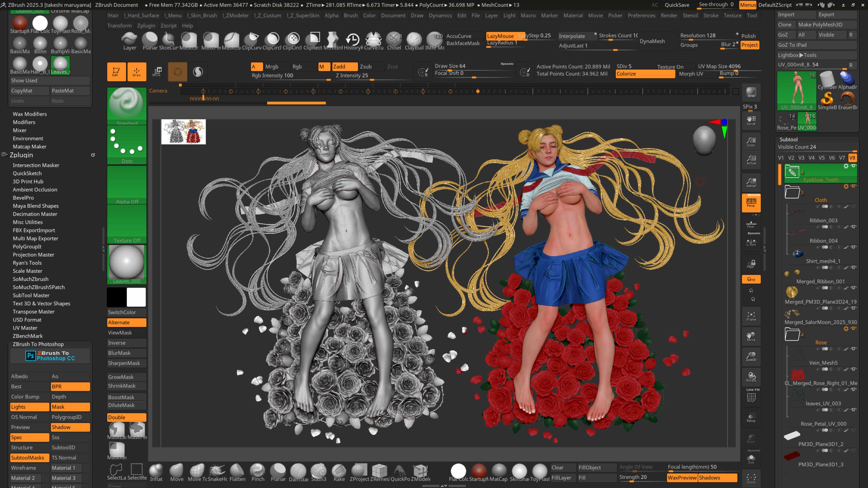
Task: Click the Floor grid icon
Action: [751, 224]
